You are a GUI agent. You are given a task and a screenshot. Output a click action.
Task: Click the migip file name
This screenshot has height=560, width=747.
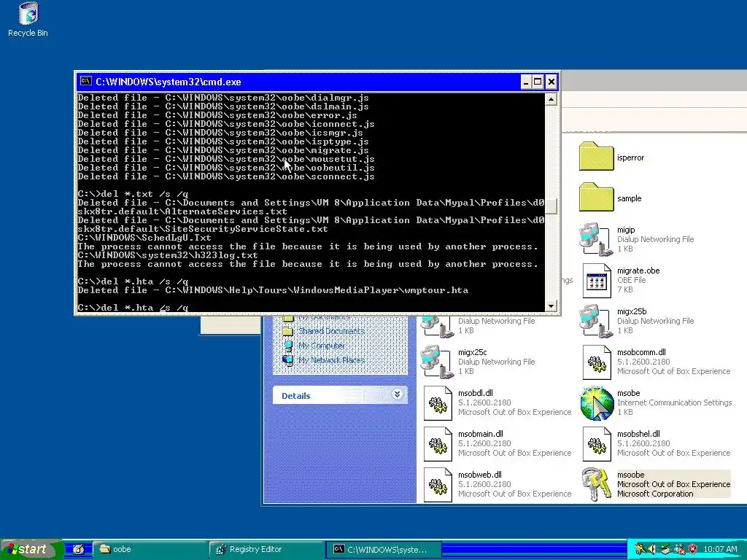click(x=626, y=230)
